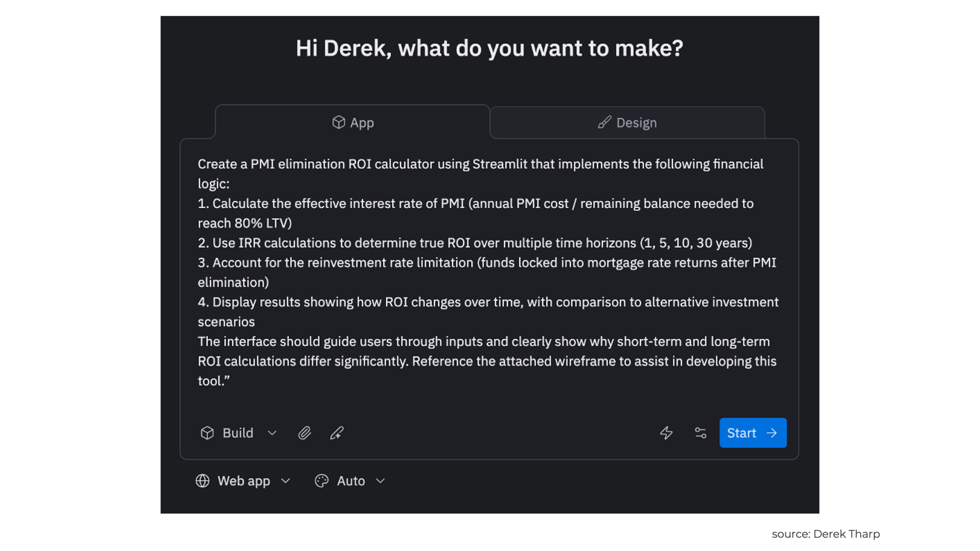Click the arrow inside the Start button
Screen dimensions: 980x551
pyautogui.click(x=772, y=433)
